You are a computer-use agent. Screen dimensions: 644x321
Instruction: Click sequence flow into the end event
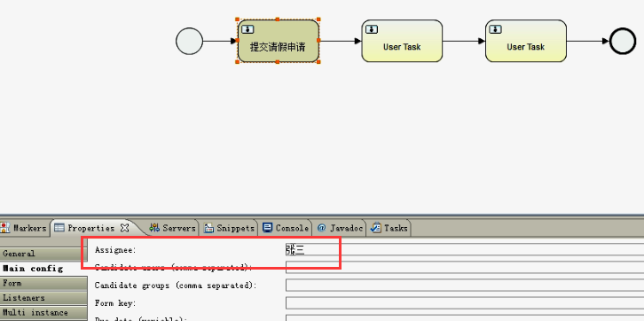(x=588, y=41)
